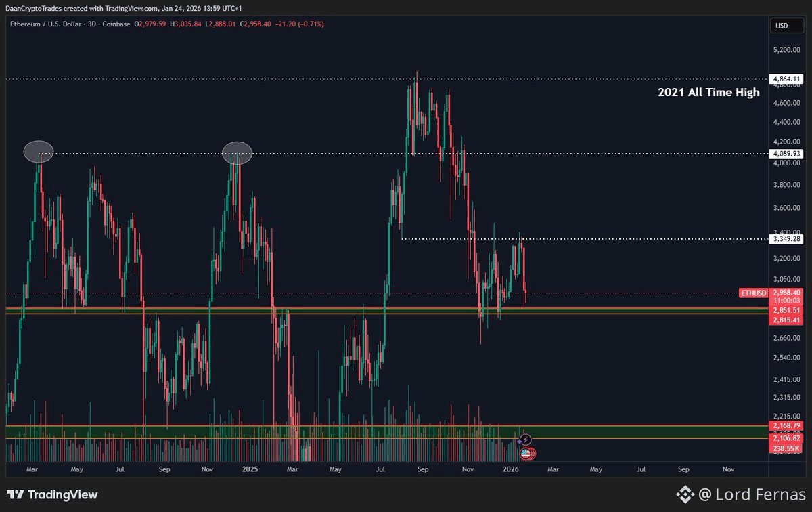This screenshot has width=812, height=512.
Task: Click the high value H3,035.84
Action: coord(187,24)
